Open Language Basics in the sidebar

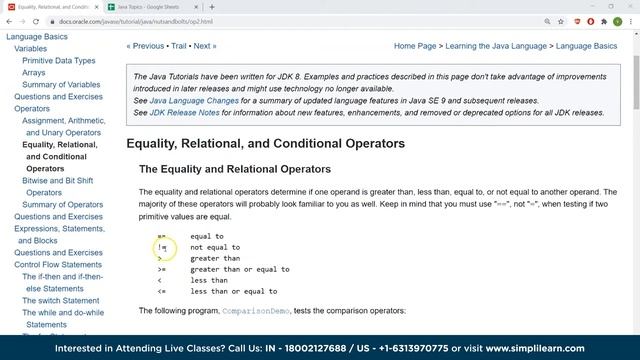coord(37,37)
